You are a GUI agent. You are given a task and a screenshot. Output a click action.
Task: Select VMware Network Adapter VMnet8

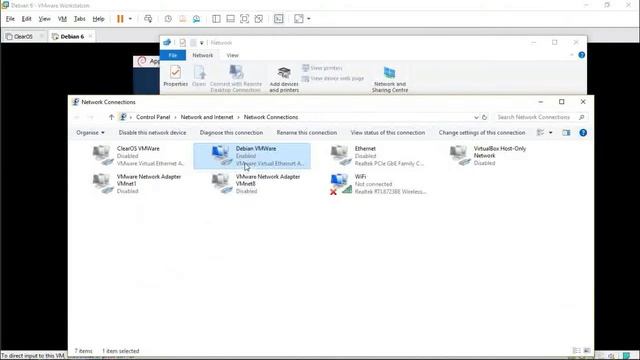coord(256,184)
